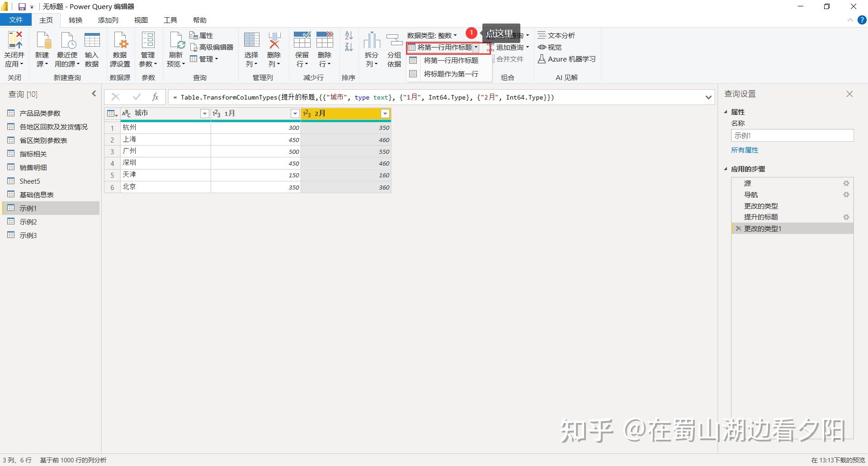Open the 视觉 AI insight
The height and width of the screenshot is (466, 868).
(549, 47)
